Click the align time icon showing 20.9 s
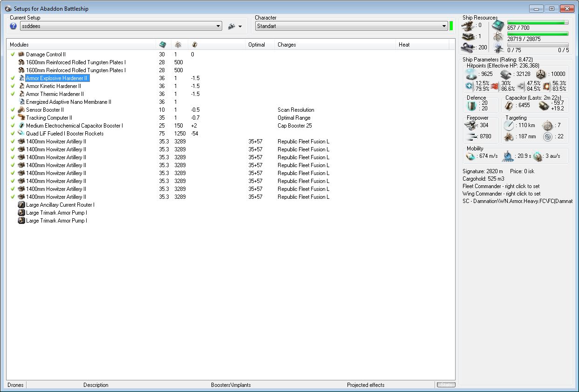This screenshot has width=579, height=392. pyautogui.click(x=508, y=156)
